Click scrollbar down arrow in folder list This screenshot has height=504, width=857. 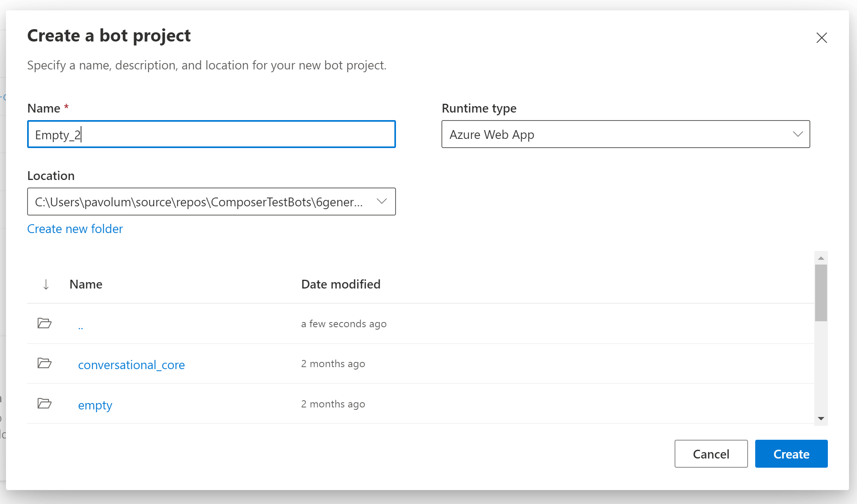pyautogui.click(x=821, y=419)
